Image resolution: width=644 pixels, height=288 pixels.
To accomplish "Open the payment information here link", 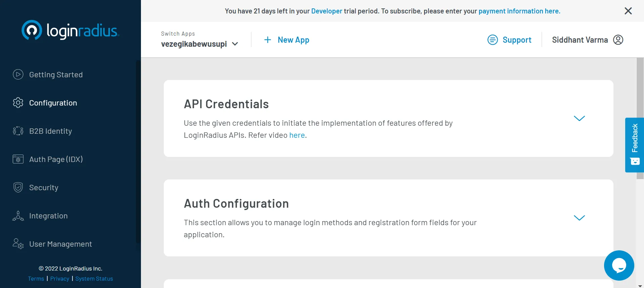I will point(519,11).
